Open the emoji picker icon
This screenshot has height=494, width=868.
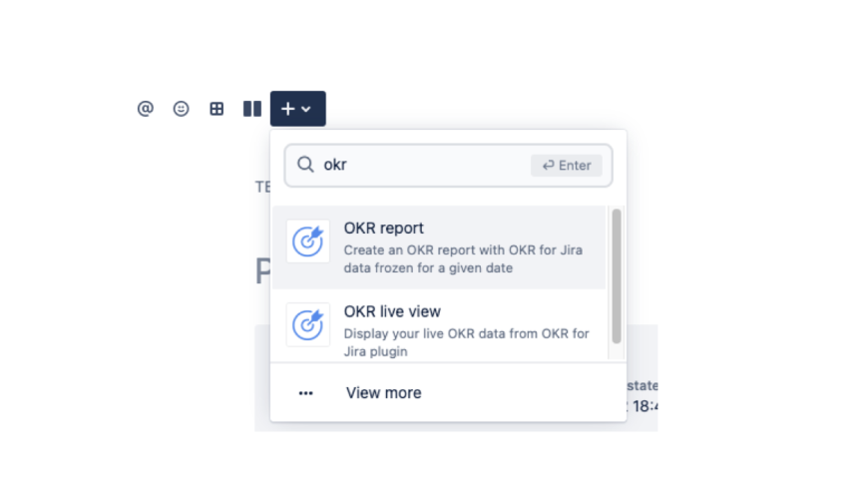tap(181, 109)
